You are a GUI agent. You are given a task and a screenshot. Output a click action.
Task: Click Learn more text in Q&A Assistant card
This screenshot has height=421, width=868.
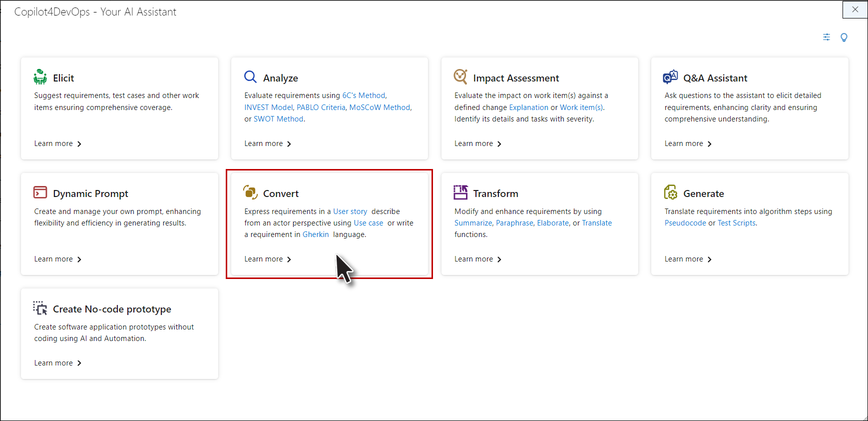[684, 143]
